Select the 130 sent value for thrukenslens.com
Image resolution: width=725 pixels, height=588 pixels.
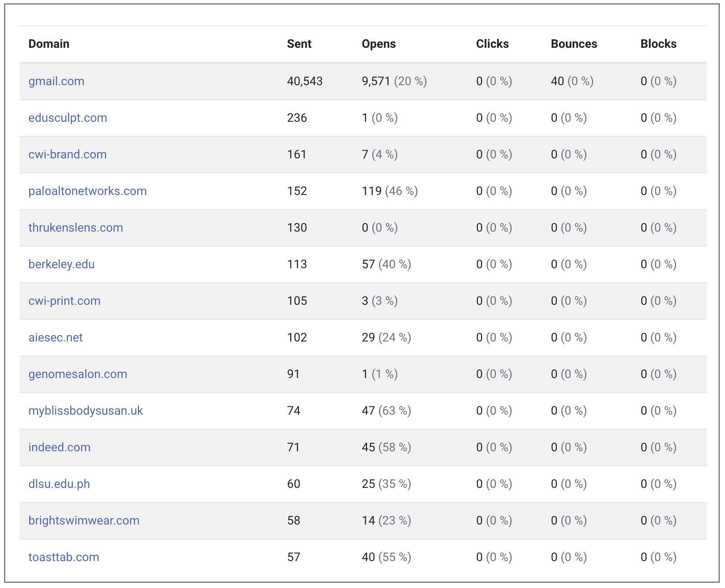297,228
